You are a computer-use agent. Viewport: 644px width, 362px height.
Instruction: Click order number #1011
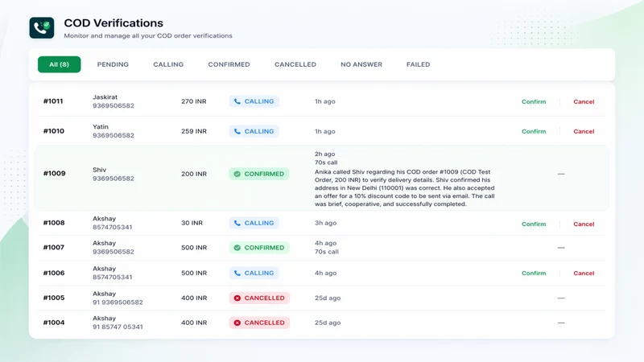tap(53, 101)
